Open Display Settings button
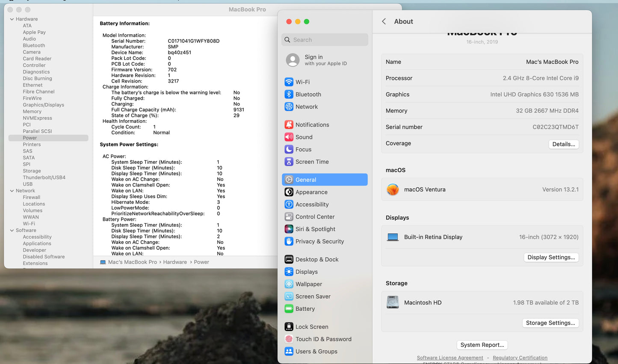 point(551,257)
